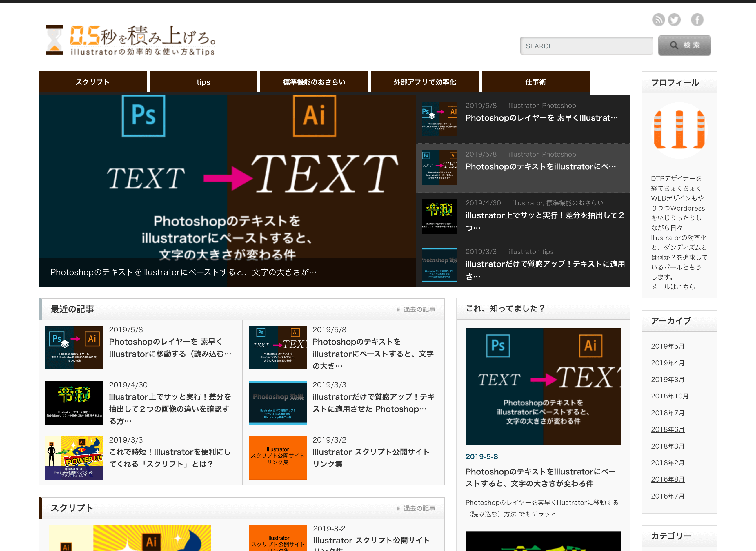Open archive 2016年7月
Screen dimensions: 756x551
coord(668,496)
